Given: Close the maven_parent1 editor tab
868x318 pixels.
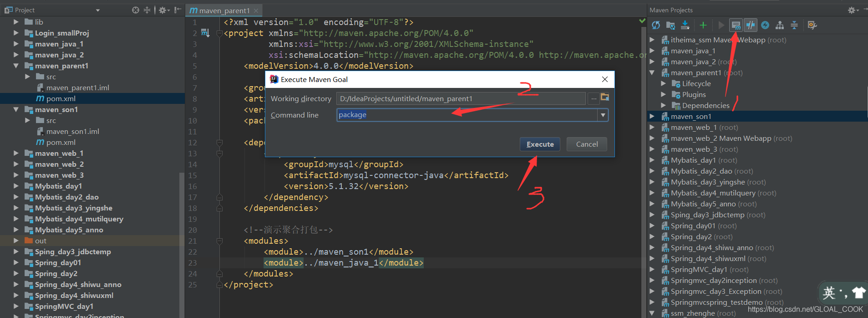Looking at the screenshot, I should [256, 10].
